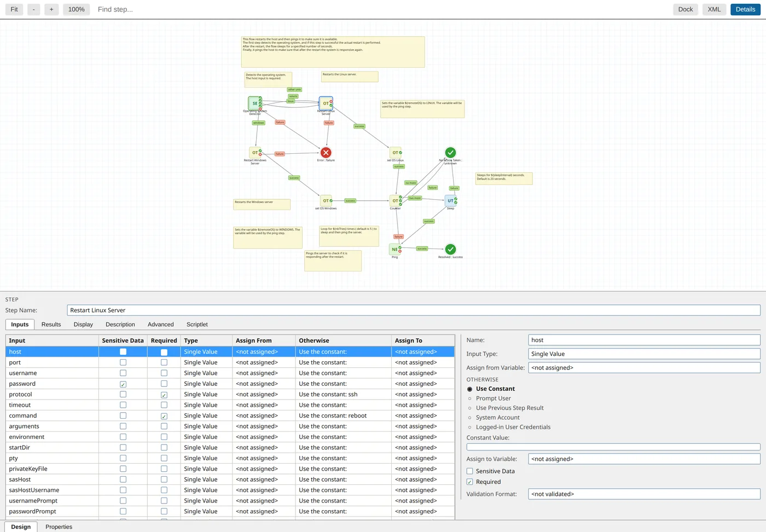Viewport: 766px width, 532px height.
Task: Open the Display tab
Action: 83,325
